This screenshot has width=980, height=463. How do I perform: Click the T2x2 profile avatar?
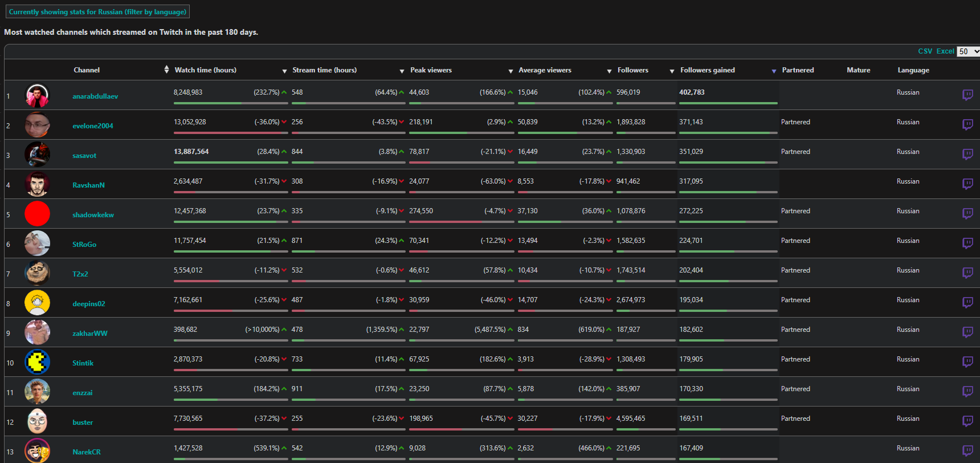point(37,273)
